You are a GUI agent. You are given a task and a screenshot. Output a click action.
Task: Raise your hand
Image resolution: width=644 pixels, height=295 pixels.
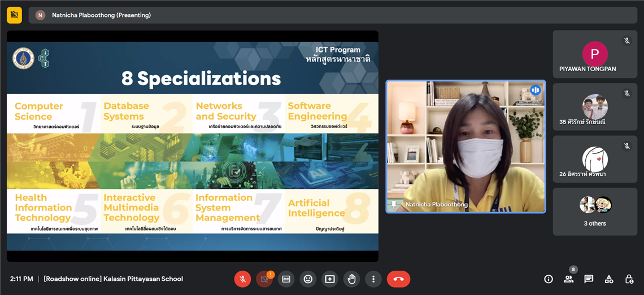click(351, 279)
